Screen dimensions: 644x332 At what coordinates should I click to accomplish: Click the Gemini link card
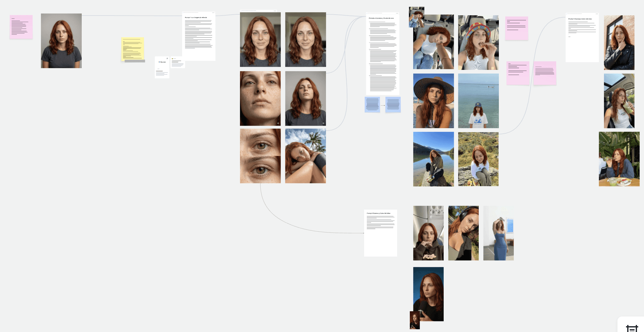click(162, 67)
